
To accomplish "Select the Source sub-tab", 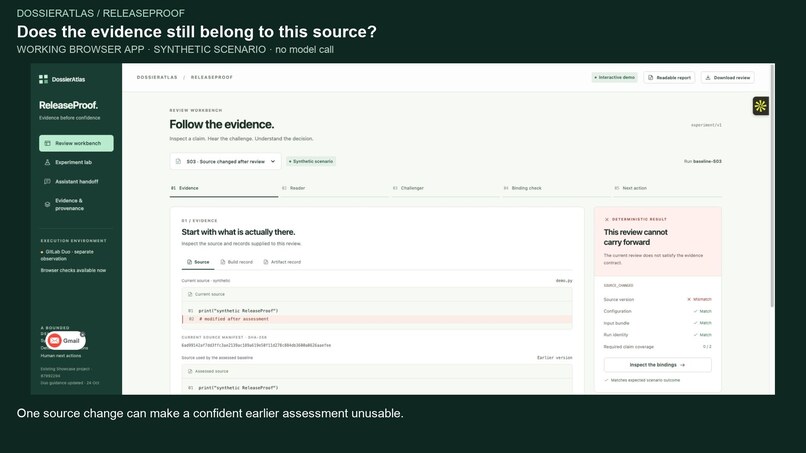I will point(198,262).
